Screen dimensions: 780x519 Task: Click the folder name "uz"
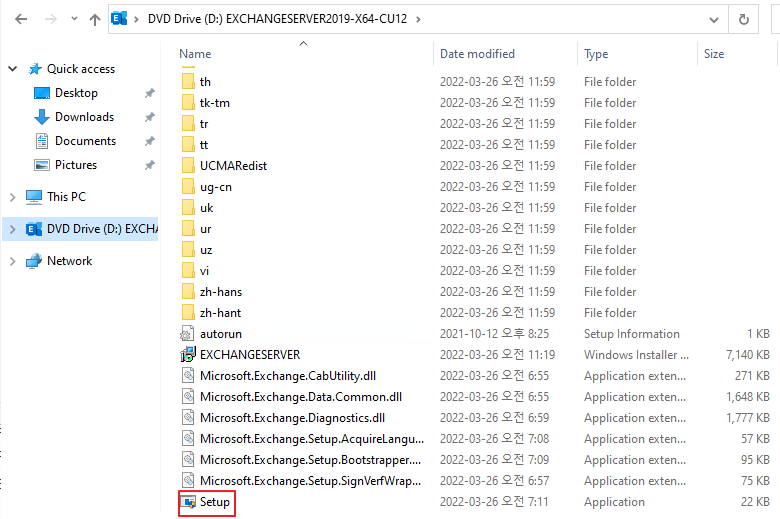[206, 250]
